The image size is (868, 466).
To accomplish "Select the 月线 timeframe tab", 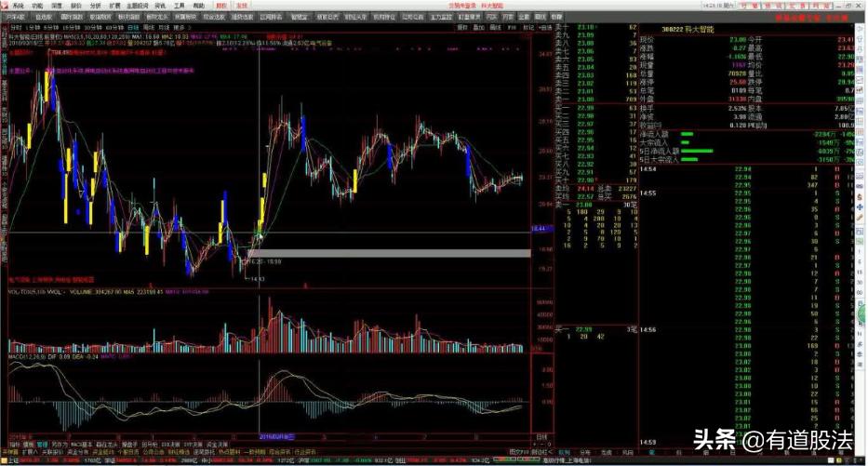I will pos(164,27).
